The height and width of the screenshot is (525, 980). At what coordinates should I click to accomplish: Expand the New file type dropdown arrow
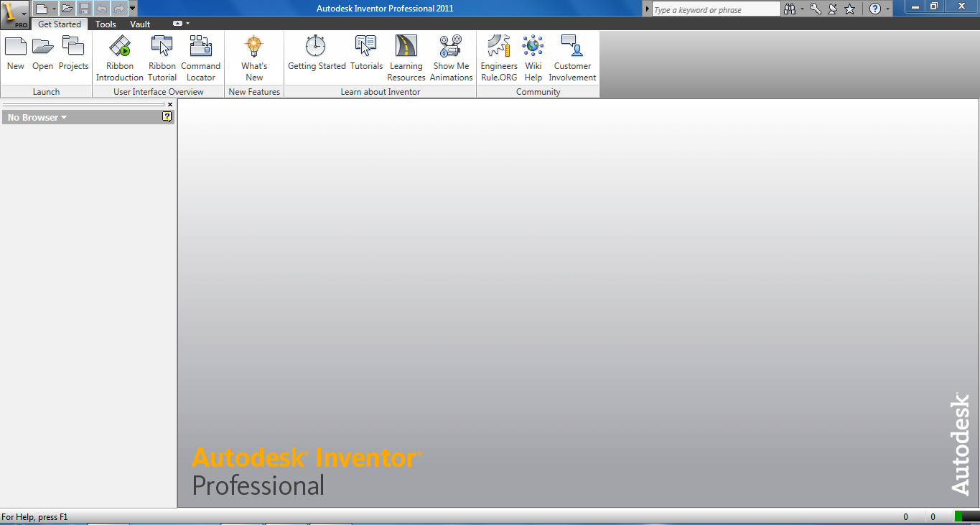coord(55,9)
